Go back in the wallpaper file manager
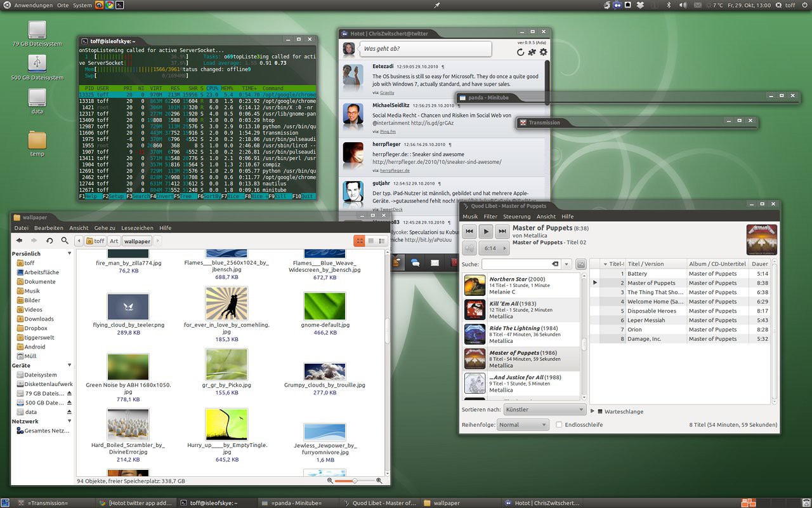812x508 pixels. pos(20,241)
